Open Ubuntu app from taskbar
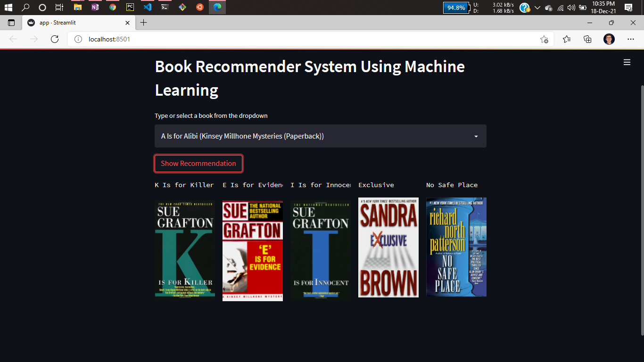 point(200,7)
